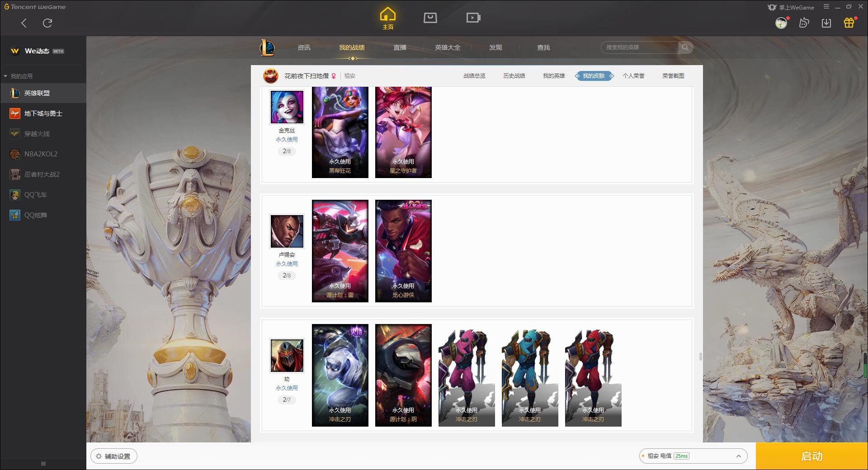This screenshot has width=868, height=470.
Task: Select 穿越火线 in the sidebar
Action: coord(43,134)
